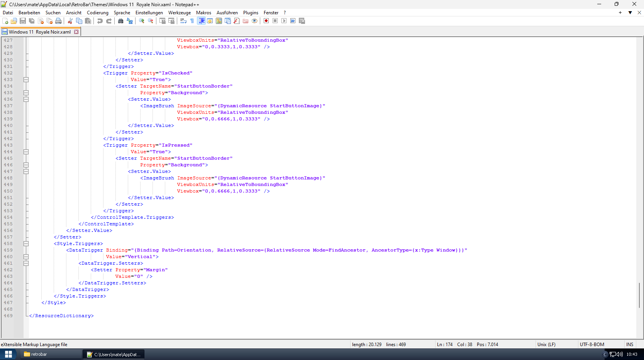Undo the last edit via toolbar
Image resolution: width=644 pixels, height=360 pixels.
tap(100, 21)
